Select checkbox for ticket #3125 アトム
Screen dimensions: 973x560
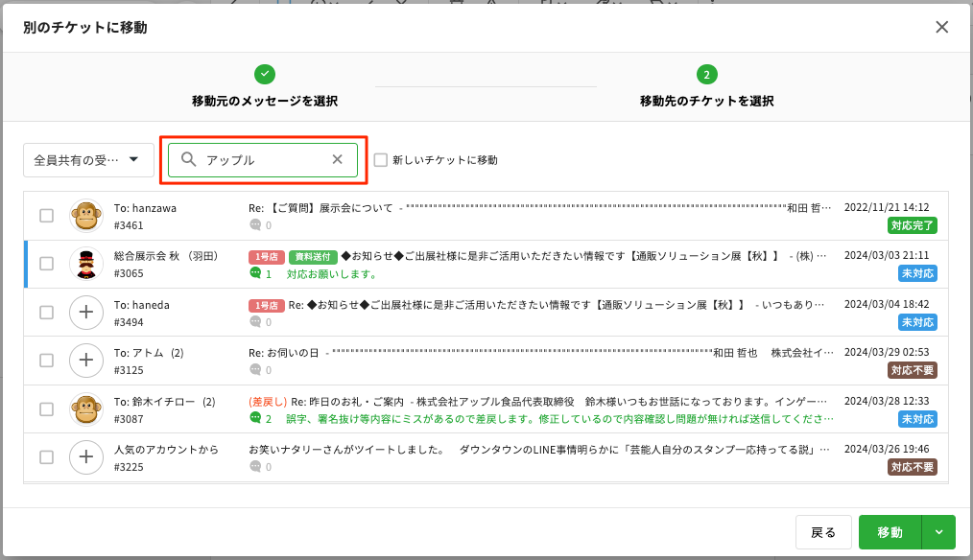click(46, 361)
